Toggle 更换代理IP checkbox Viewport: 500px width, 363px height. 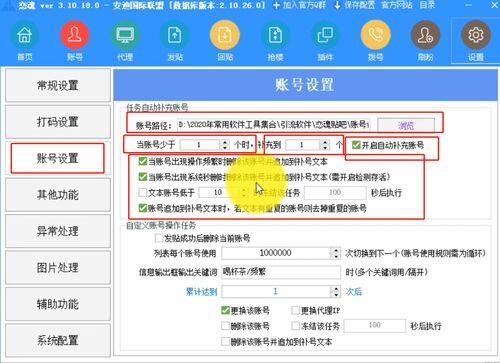(295, 310)
